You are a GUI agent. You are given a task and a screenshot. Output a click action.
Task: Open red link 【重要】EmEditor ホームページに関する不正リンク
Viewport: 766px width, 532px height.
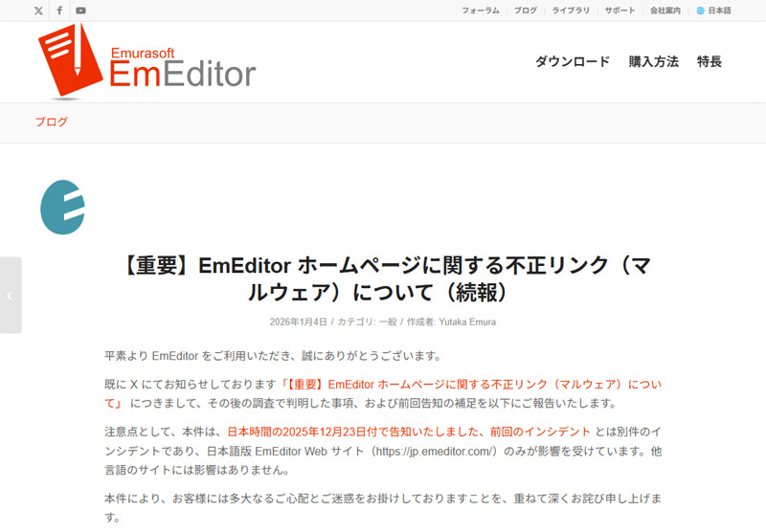[x=383, y=394]
